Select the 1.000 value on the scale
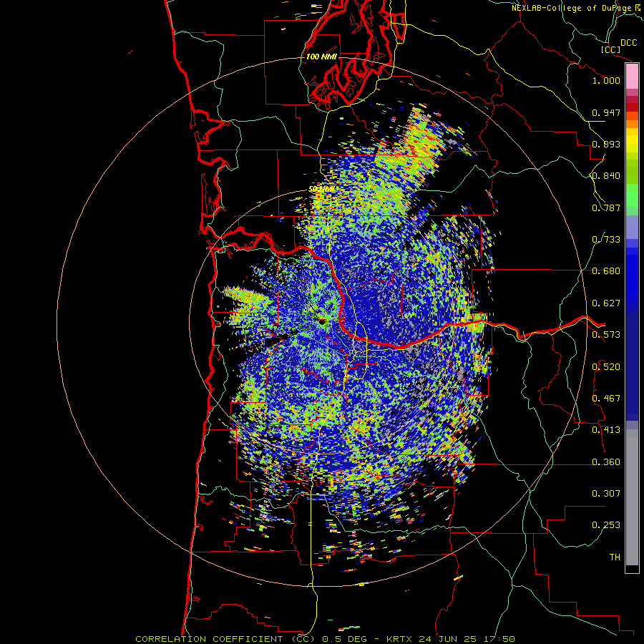The image size is (644, 644). (606, 80)
